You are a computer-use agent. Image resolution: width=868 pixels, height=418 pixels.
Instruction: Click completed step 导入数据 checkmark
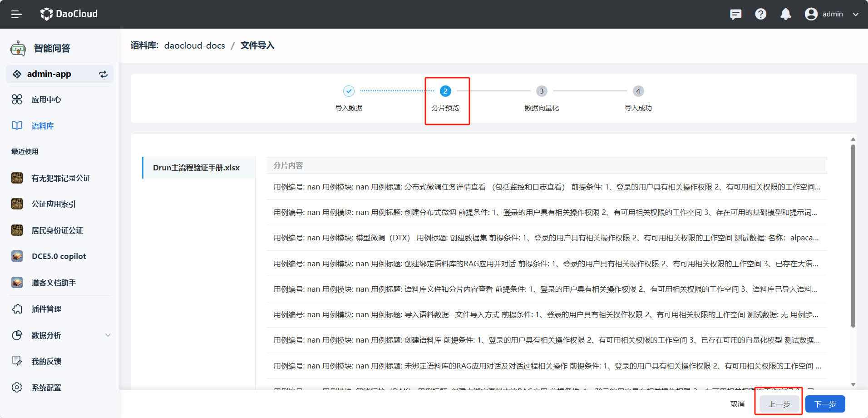[x=349, y=91]
